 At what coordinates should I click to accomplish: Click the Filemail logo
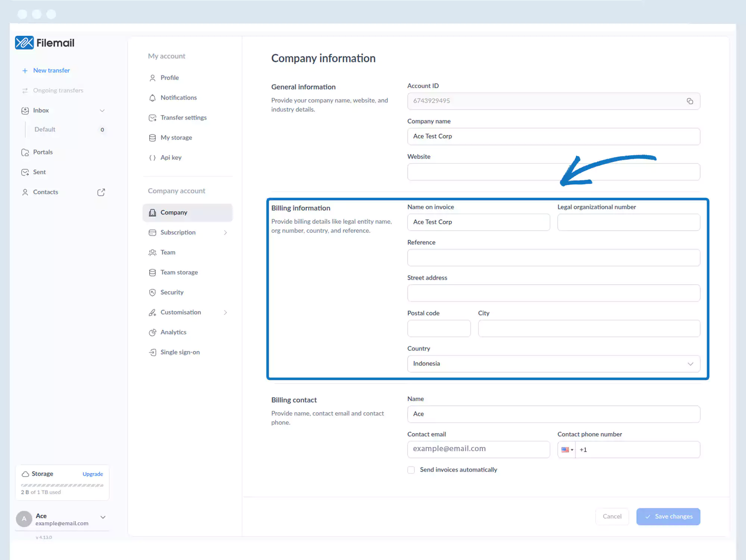point(45,43)
